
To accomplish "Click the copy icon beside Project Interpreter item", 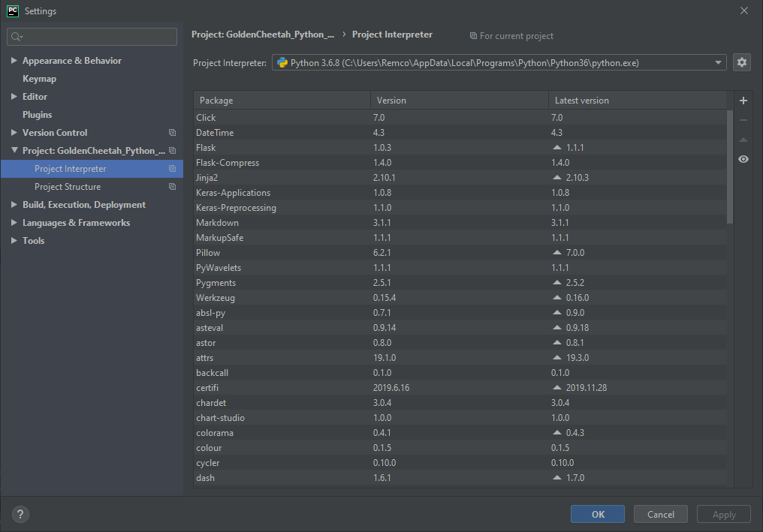I will click(172, 168).
